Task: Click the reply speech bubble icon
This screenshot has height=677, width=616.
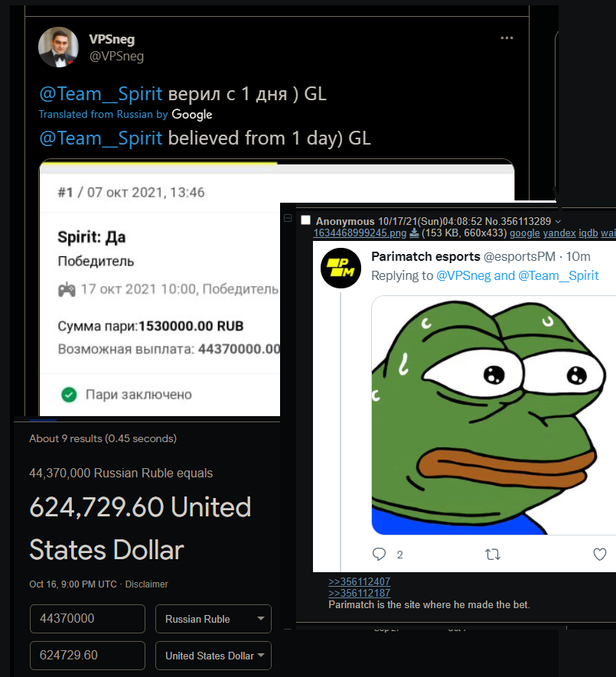Action: [379, 554]
